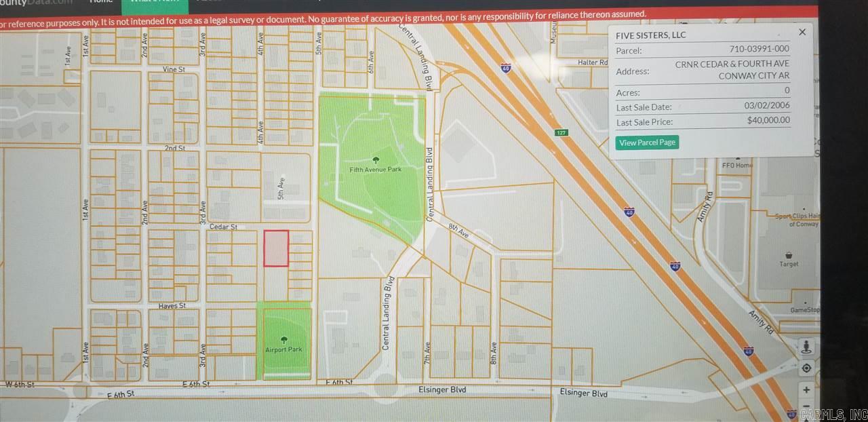Image resolution: width=868 pixels, height=422 pixels.
Task: Click the GameStop place marker
Action: pos(805,304)
